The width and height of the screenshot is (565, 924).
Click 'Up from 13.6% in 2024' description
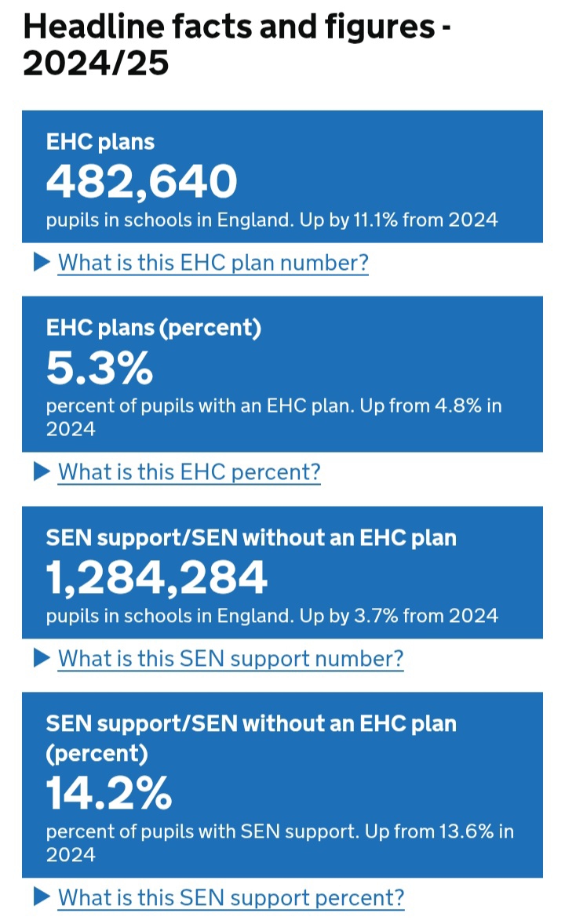(x=438, y=831)
